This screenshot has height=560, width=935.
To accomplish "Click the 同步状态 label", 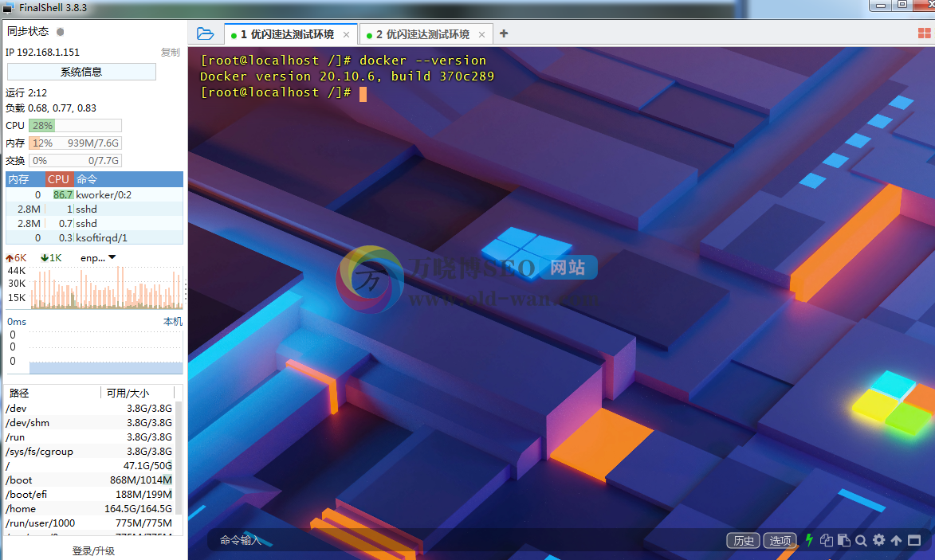I will pos(28,32).
